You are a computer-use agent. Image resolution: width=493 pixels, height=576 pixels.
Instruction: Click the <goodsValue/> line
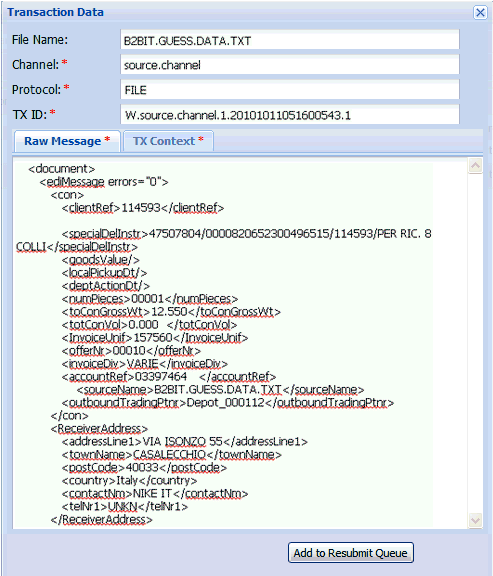[x=101, y=260]
